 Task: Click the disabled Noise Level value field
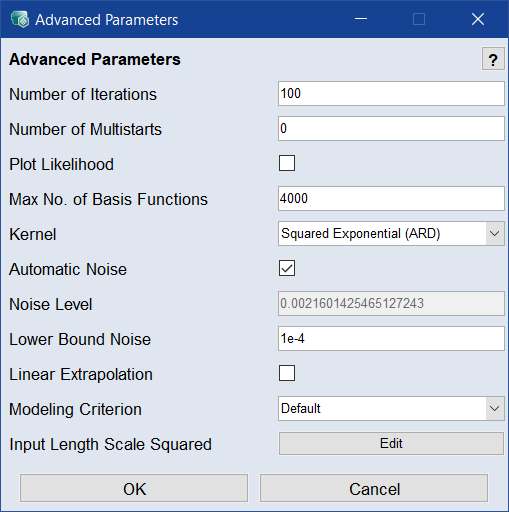(x=391, y=303)
